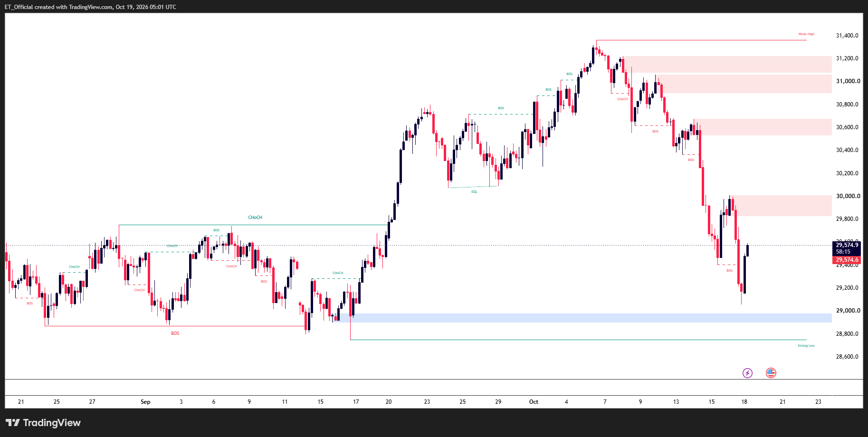
Task: Click the TradingView logo at bottom left
Action: tap(43, 423)
